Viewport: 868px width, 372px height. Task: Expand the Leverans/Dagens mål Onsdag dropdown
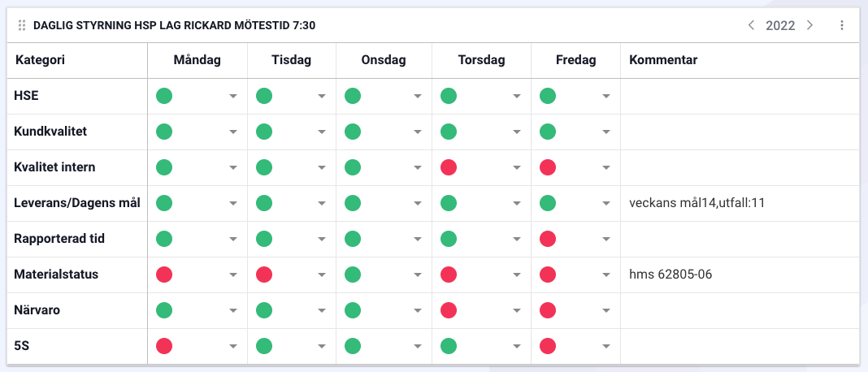pyautogui.click(x=418, y=204)
